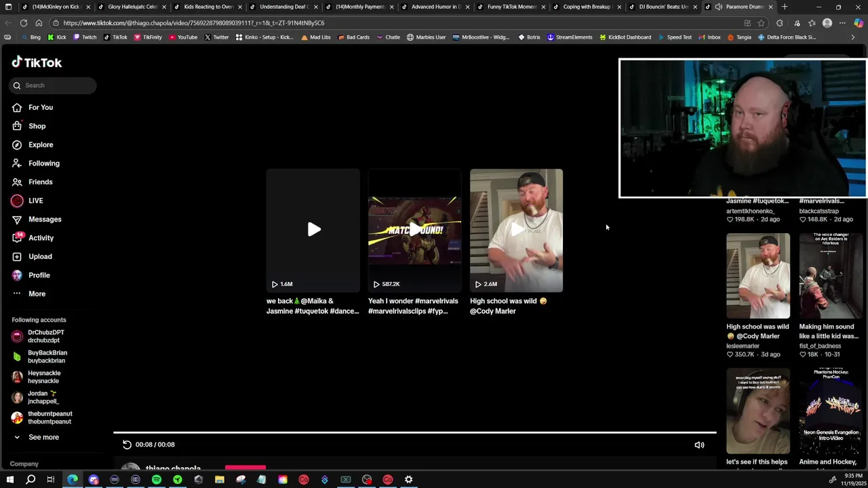Open theburntpeanut's account
Screen dimensions: 868x488
click(x=50, y=418)
